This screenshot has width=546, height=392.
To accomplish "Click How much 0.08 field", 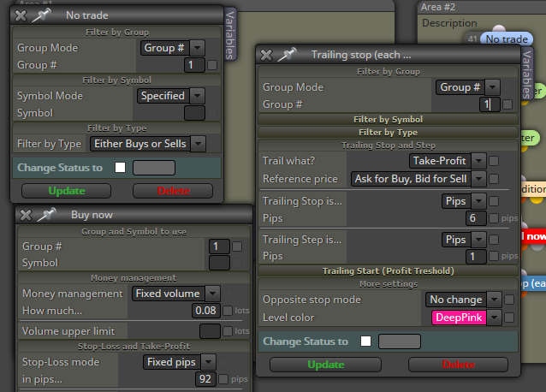I will click(x=205, y=311).
